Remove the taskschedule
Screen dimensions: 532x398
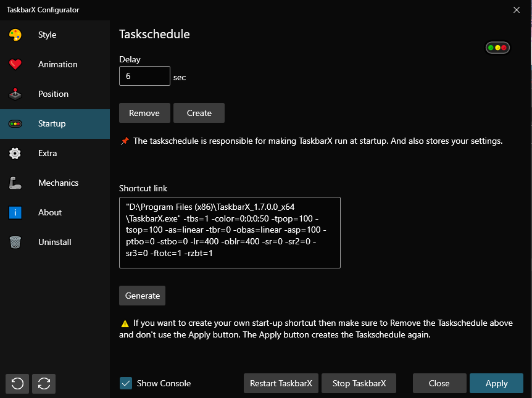144,113
